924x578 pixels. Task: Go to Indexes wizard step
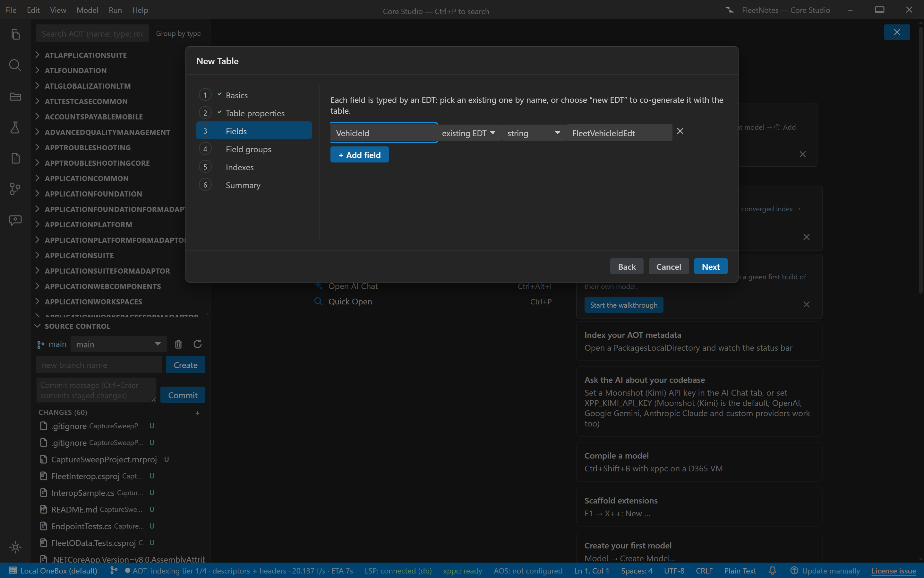coord(254,167)
